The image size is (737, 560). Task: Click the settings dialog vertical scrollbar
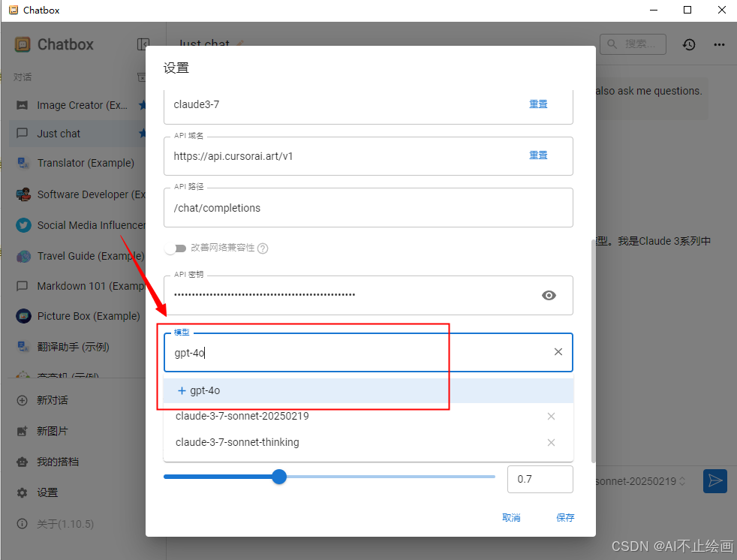tap(593, 351)
